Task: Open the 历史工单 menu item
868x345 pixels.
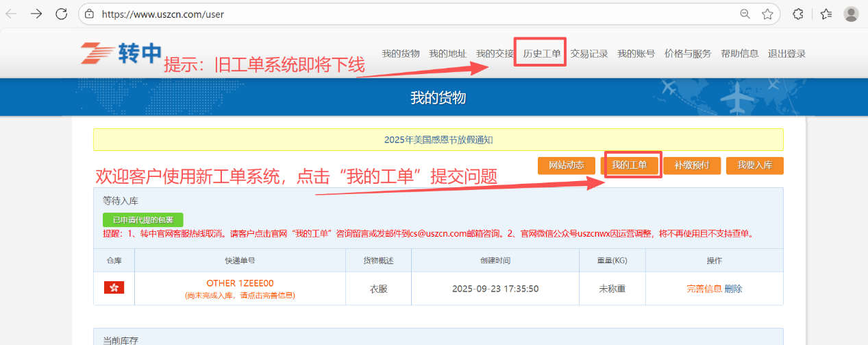Action: [541, 53]
